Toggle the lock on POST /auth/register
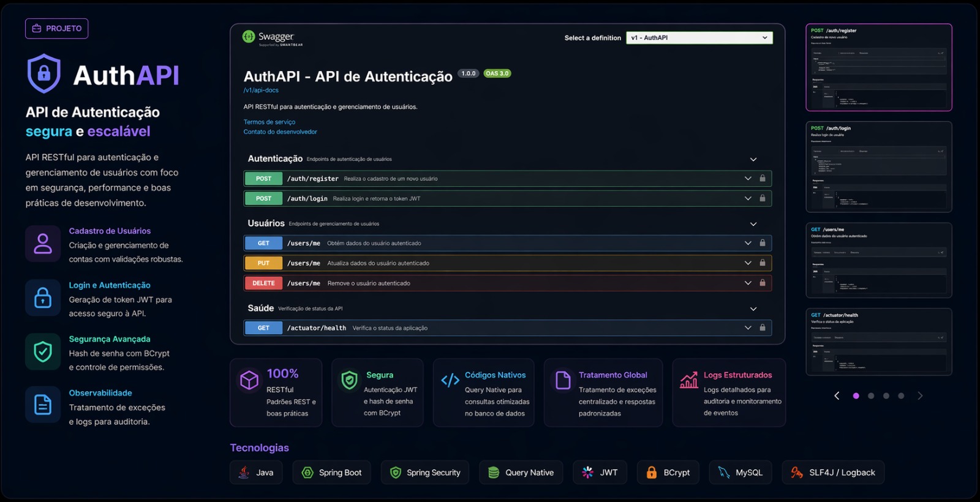This screenshot has width=980, height=502. pyautogui.click(x=763, y=179)
